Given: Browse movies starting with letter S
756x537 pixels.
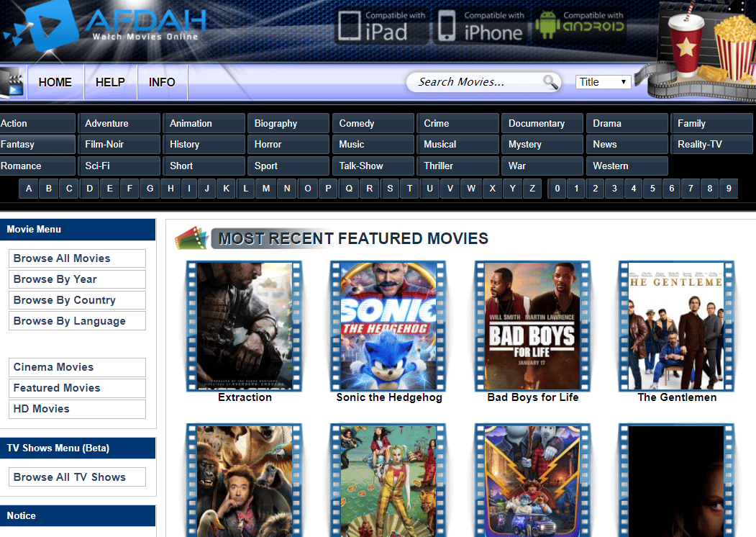Looking at the screenshot, I should point(390,189).
